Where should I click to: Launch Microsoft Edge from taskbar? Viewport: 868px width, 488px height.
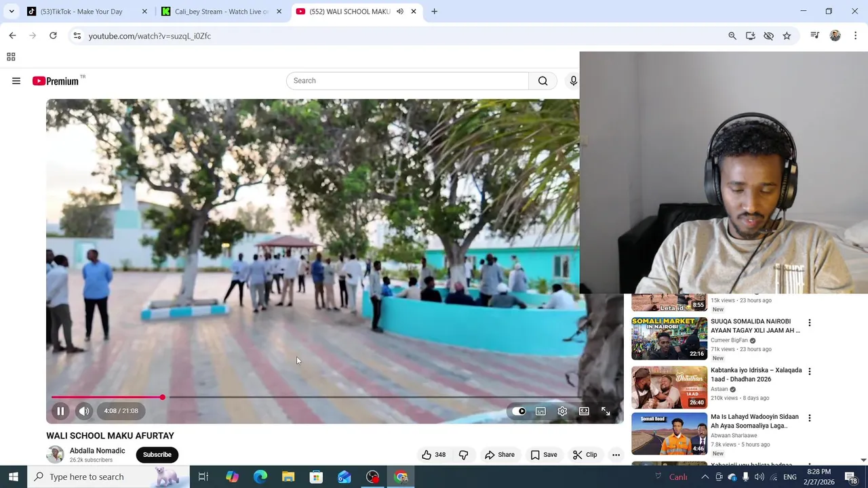pyautogui.click(x=260, y=476)
